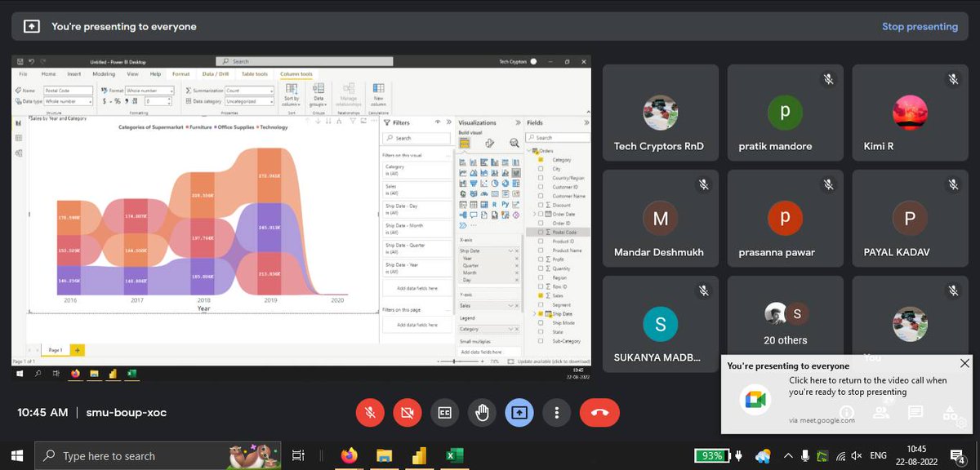Image resolution: width=980 pixels, height=470 pixels.
Task: Open Power BI from the Windows taskbar
Action: (420, 455)
